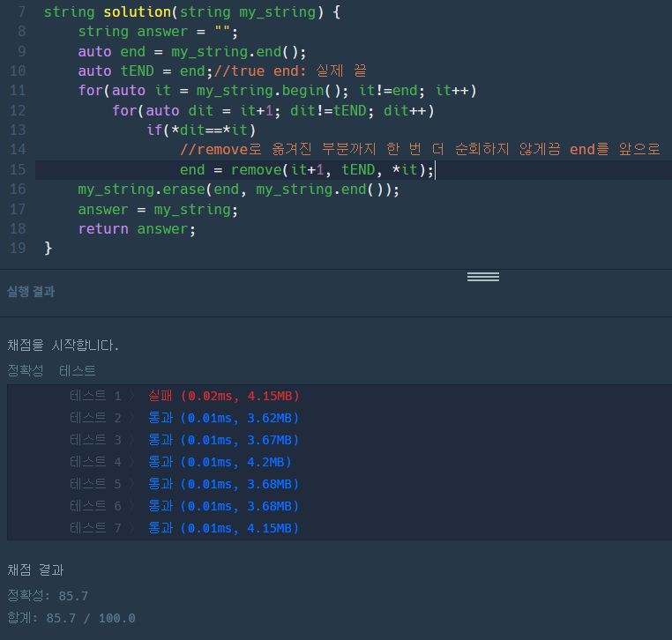672x640 pixels.
Task: Click line number 7 in the gutter
Action: (21, 13)
